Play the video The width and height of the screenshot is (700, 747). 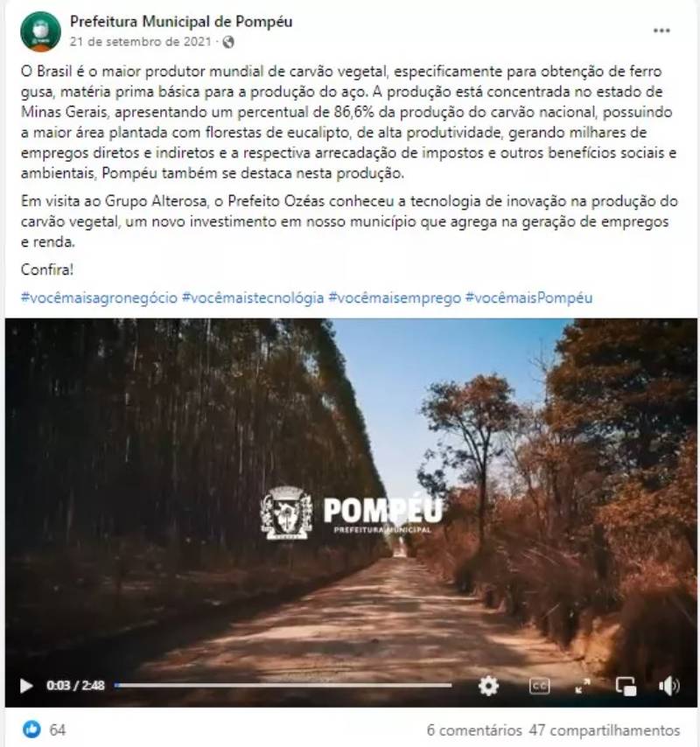(25, 686)
